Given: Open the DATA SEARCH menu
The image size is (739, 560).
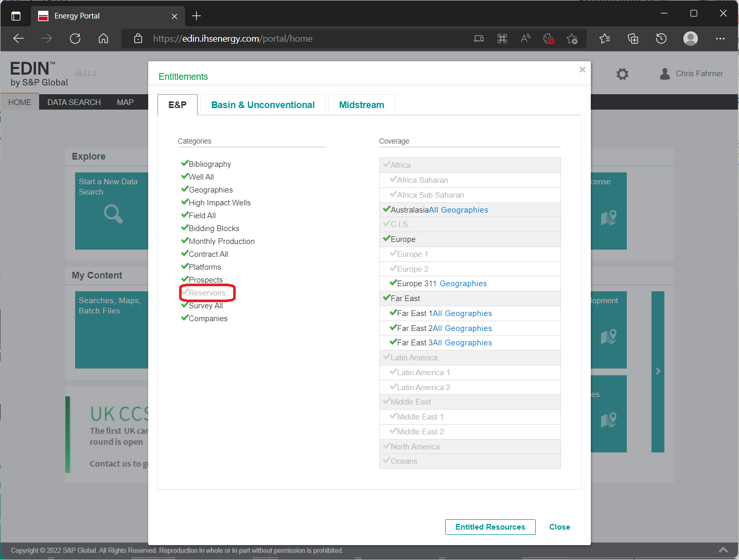Looking at the screenshot, I should [74, 102].
